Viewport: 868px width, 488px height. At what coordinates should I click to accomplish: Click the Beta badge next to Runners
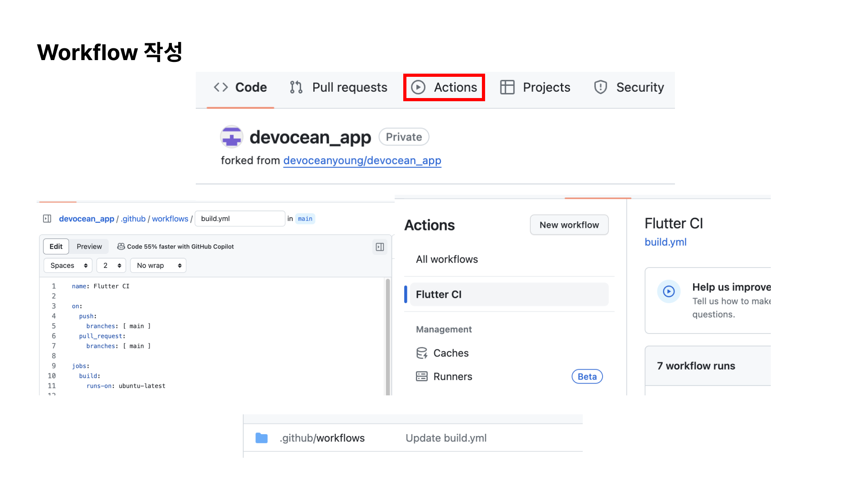point(587,377)
